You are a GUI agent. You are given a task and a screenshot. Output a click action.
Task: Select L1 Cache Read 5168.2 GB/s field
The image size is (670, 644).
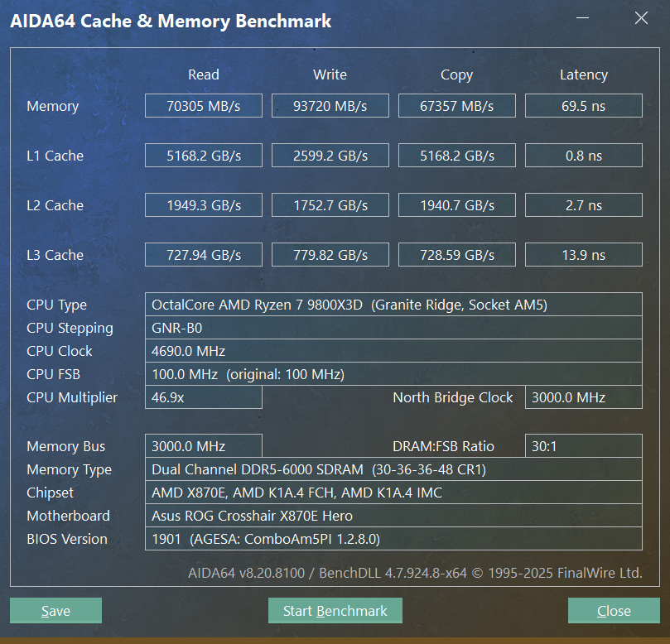tap(204, 155)
